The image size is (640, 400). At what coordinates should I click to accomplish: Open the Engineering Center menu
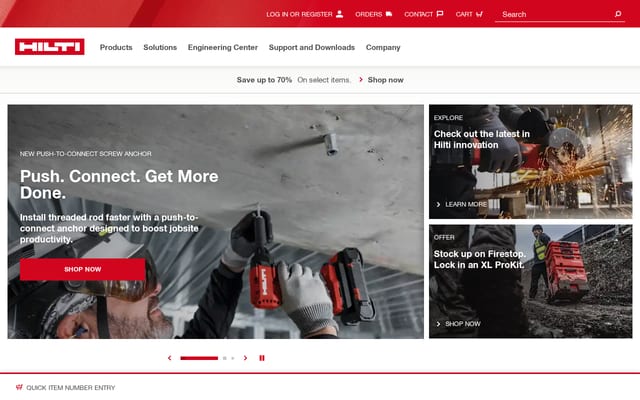(x=223, y=47)
